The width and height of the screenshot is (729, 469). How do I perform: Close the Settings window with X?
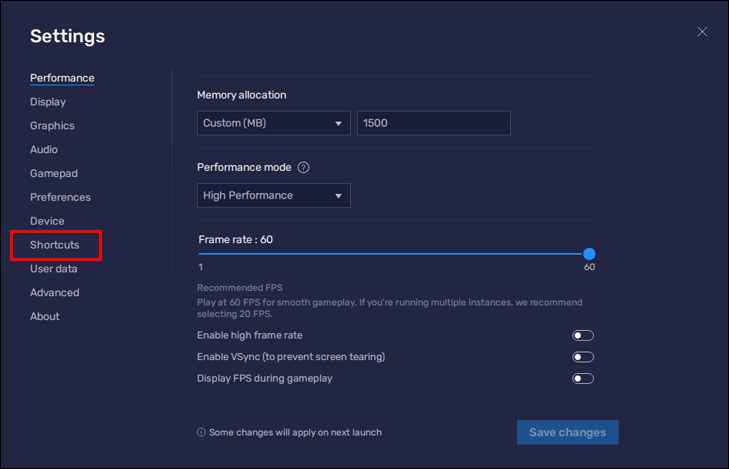pyautogui.click(x=702, y=32)
